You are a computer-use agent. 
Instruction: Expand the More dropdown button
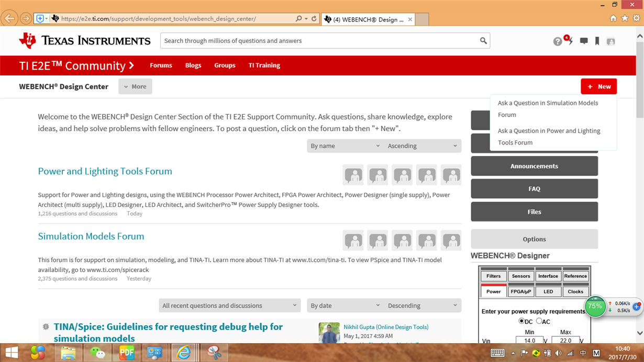(x=135, y=86)
